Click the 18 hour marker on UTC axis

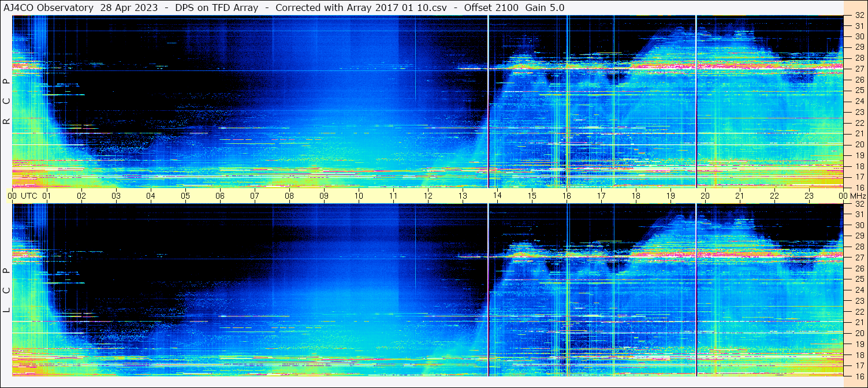[636, 196]
